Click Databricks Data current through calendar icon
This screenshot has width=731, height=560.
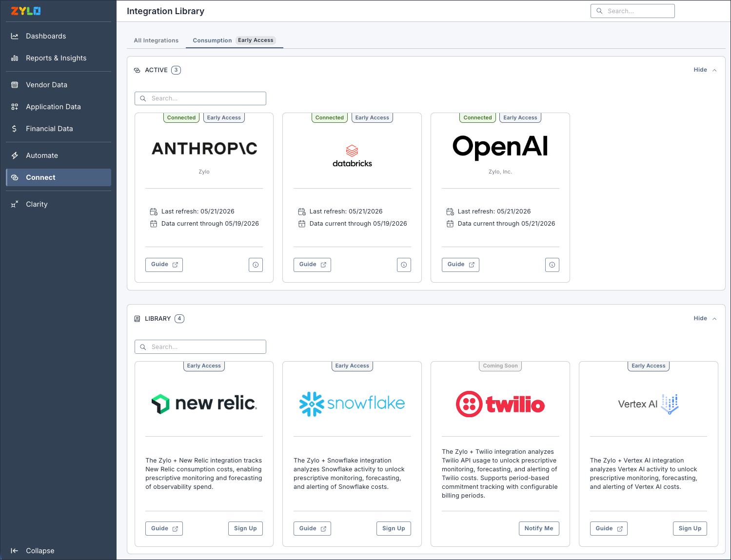302,224
